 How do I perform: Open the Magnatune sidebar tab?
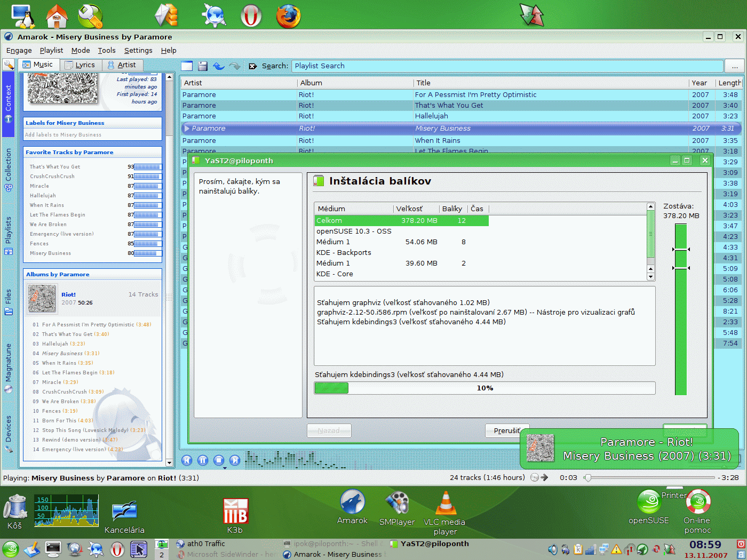[x=8, y=368]
